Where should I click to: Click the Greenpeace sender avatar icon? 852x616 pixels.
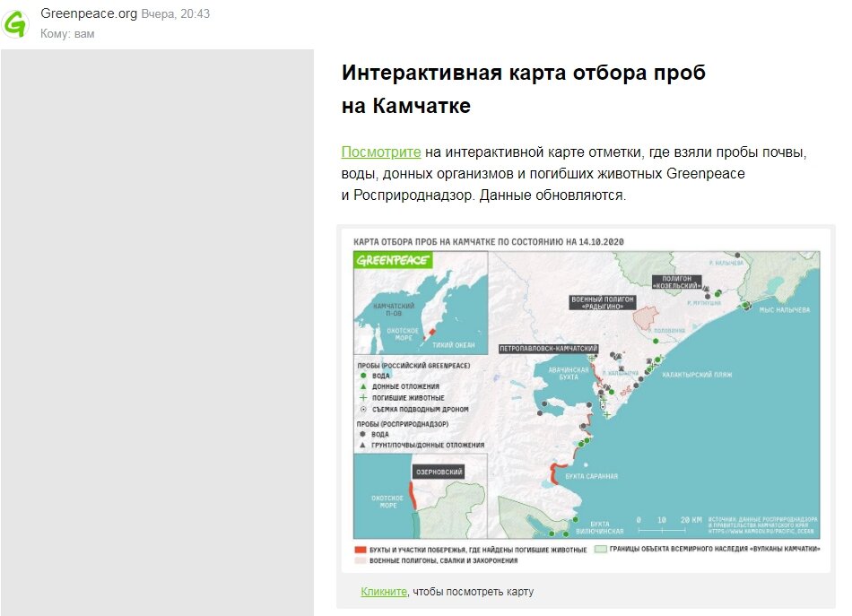pyautogui.click(x=15, y=24)
